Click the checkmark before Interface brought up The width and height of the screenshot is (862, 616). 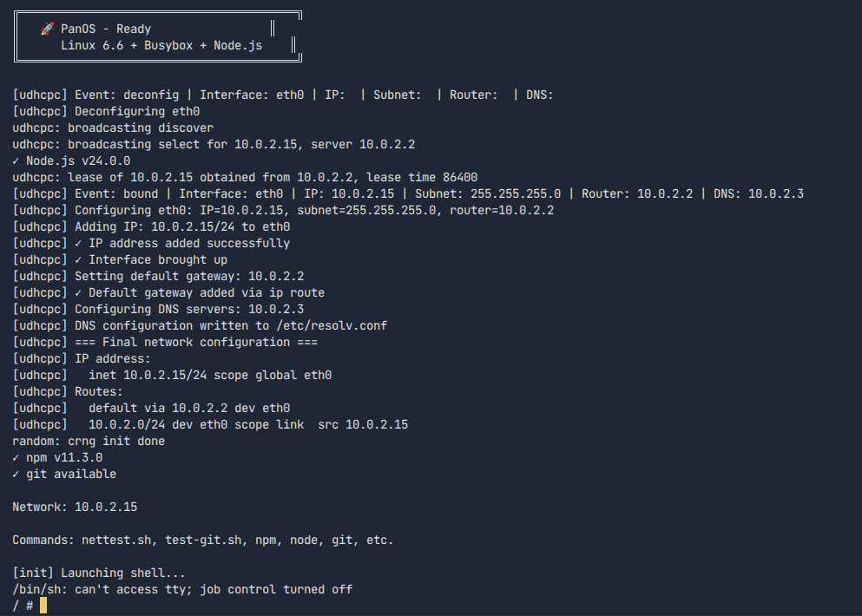pyautogui.click(x=79, y=259)
